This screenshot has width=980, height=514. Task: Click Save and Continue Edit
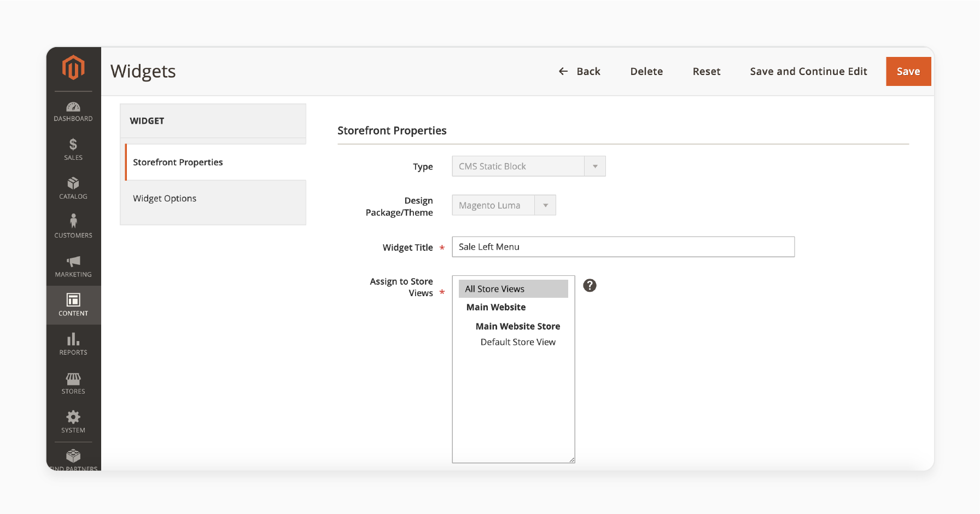pos(808,71)
